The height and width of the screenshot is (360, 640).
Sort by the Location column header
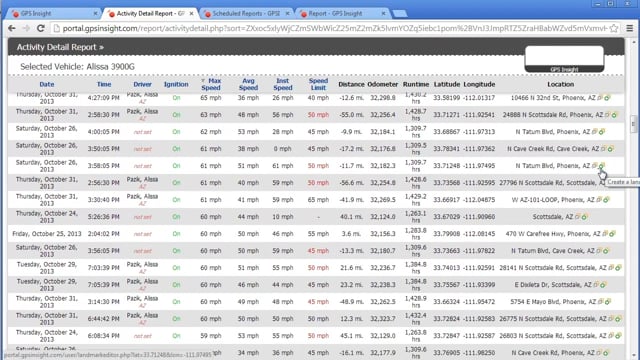point(560,84)
